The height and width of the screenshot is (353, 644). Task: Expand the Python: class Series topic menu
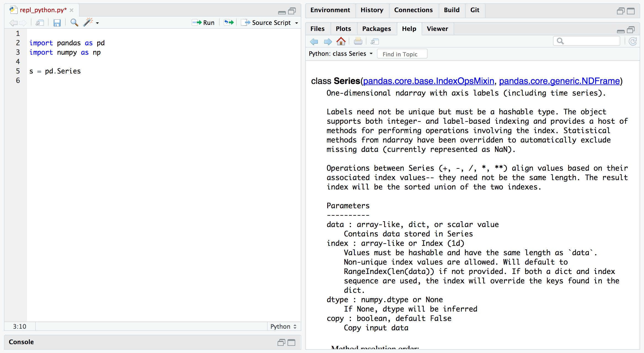[371, 54]
